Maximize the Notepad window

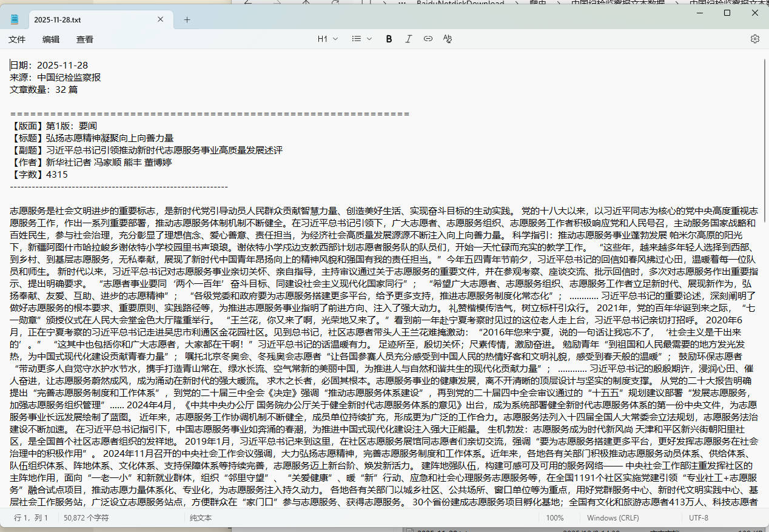[727, 13]
